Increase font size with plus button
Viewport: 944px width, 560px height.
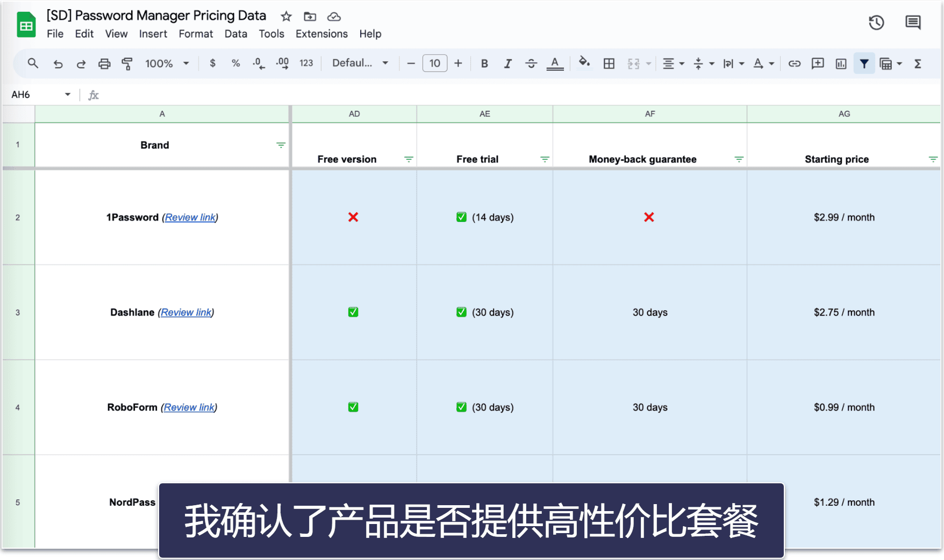click(x=458, y=63)
